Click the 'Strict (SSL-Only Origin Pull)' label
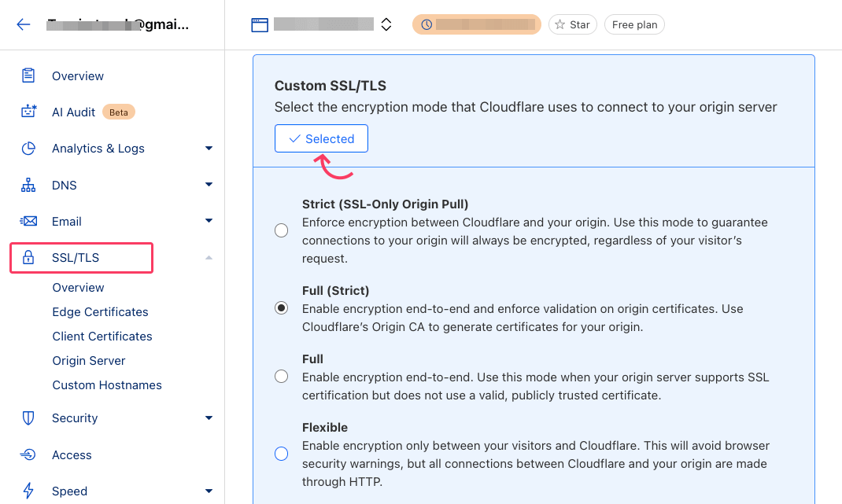The height and width of the screenshot is (504, 842). coord(385,204)
